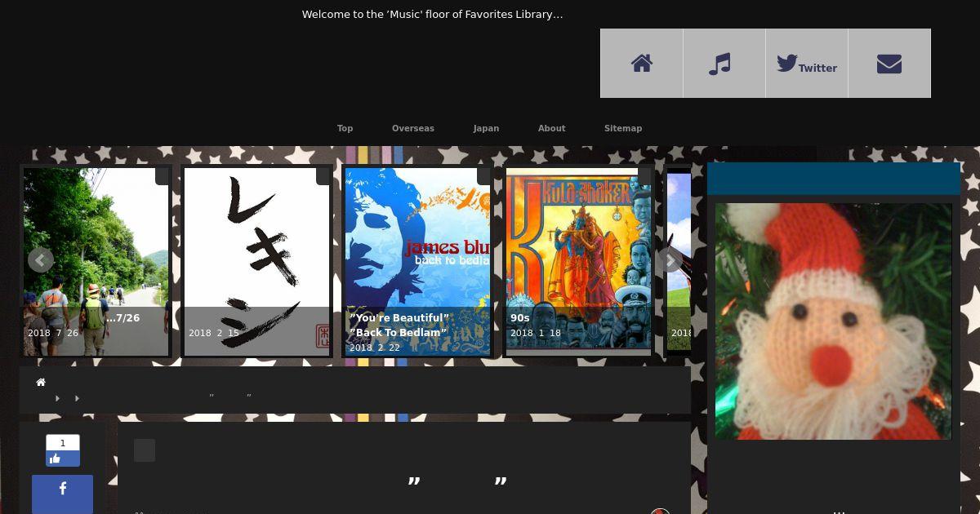The image size is (980, 514).
Task: Click the category tag on Kula Shaker card
Action: tap(644, 175)
